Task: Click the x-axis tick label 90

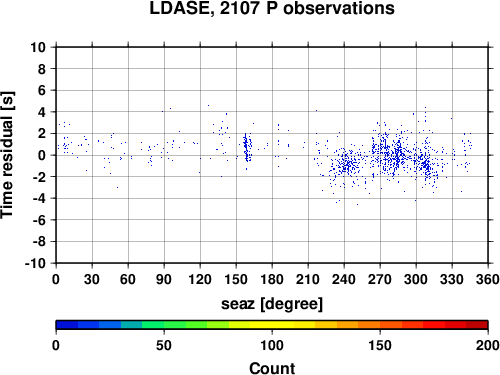Action: pyautogui.click(x=164, y=279)
